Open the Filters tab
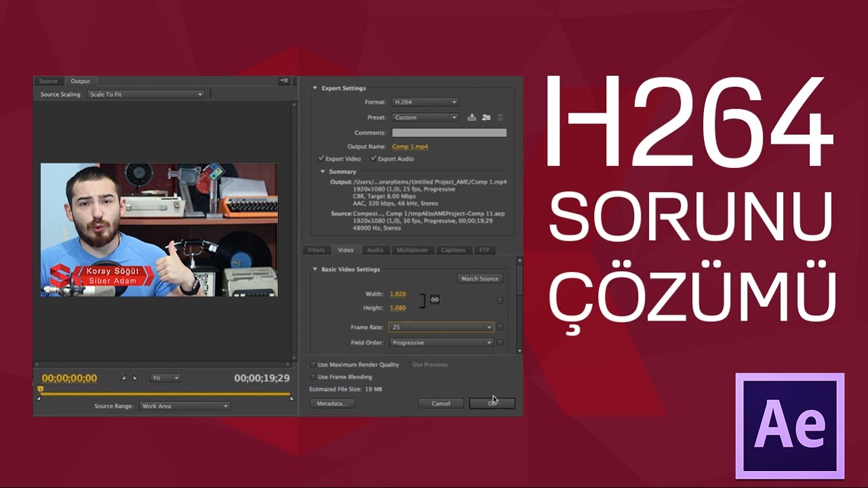Viewport: 868px width, 488px height. [316, 250]
